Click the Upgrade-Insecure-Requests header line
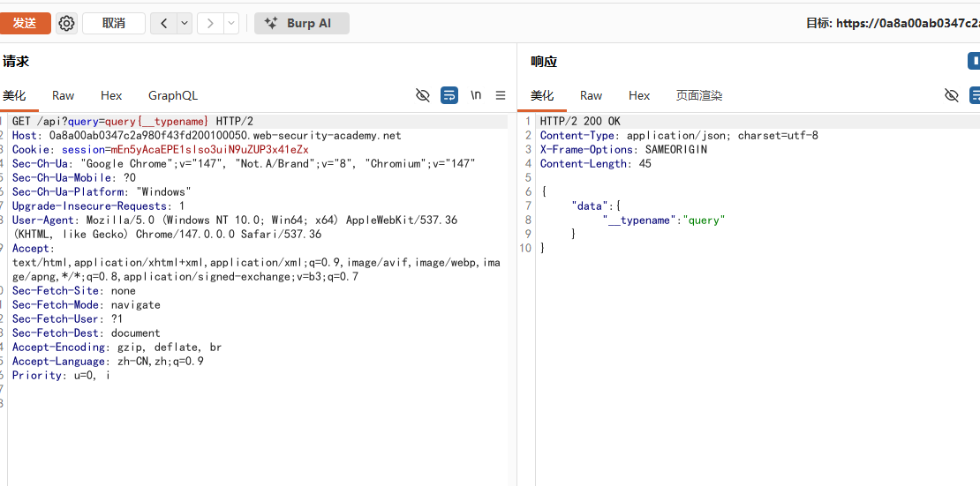The height and width of the screenshot is (486, 980). (x=98, y=206)
